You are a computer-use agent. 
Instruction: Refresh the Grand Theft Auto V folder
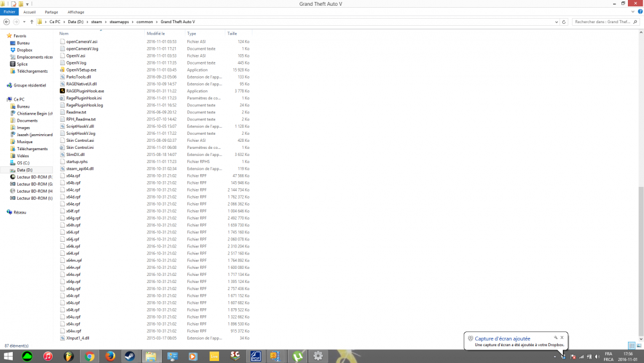click(564, 22)
